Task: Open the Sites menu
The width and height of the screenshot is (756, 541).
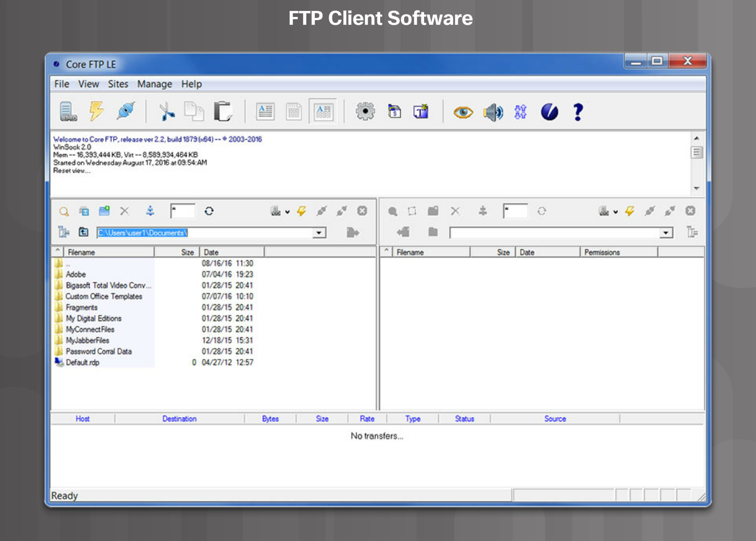Action: tap(118, 84)
